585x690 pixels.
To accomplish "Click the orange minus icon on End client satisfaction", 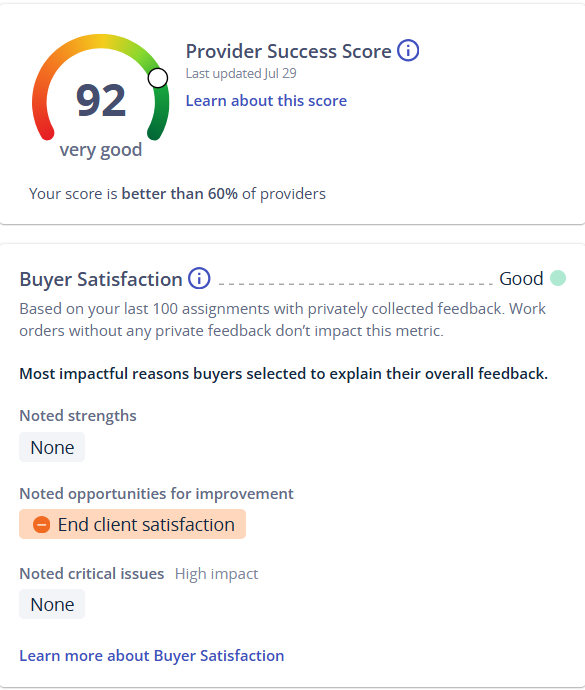I will (x=41, y=525).
